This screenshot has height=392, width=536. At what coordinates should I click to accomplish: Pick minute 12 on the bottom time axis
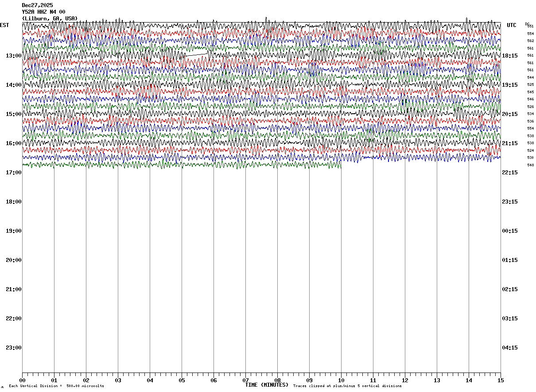[x=405, y=380]
